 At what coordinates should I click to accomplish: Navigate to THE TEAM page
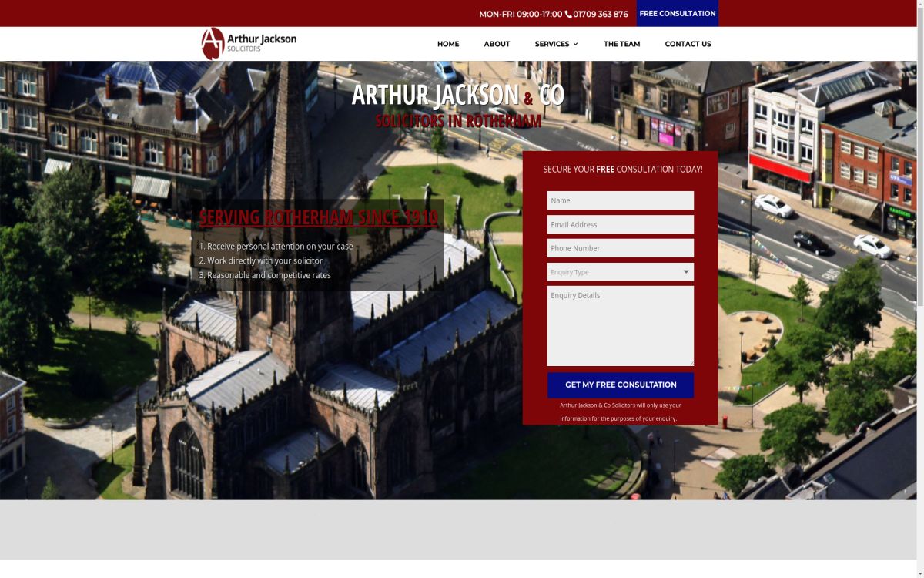621,44
